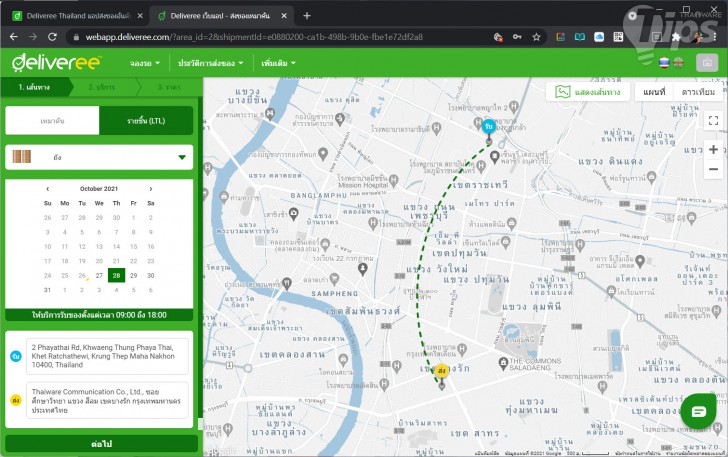This screenshot has height=457, width=728.
Task: Click the yellow drop-off icon beside Thaiware address
Action: (16, 400)
